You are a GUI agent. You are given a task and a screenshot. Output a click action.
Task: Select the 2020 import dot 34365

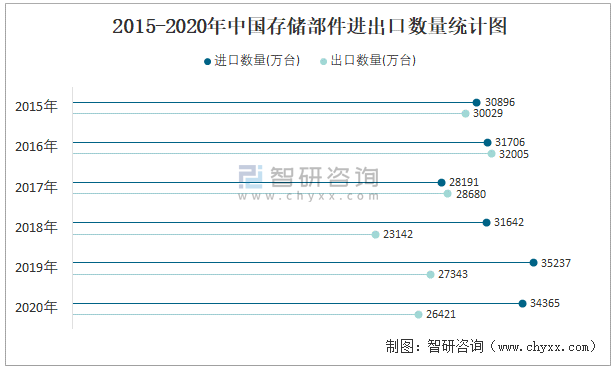(x=522, y=304)
